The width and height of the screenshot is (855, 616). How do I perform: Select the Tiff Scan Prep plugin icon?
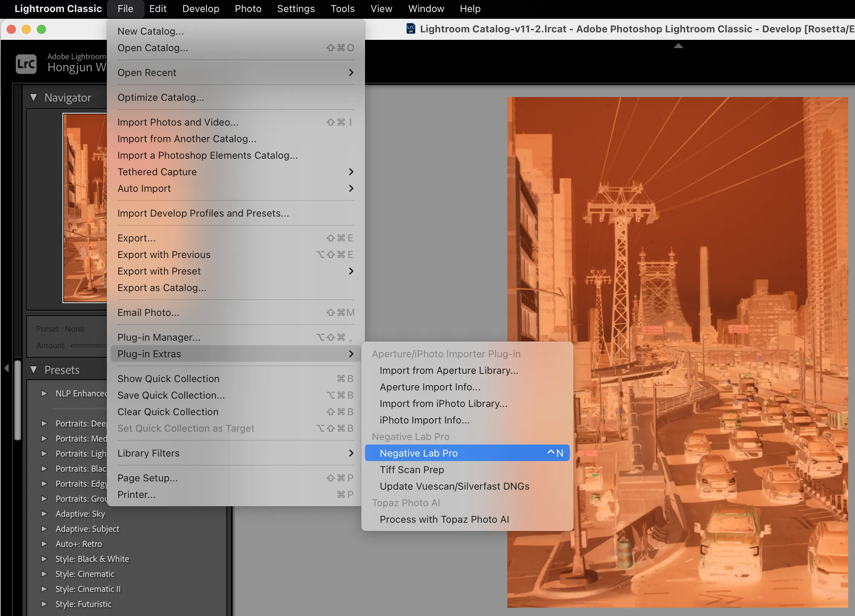click(412, 469)
